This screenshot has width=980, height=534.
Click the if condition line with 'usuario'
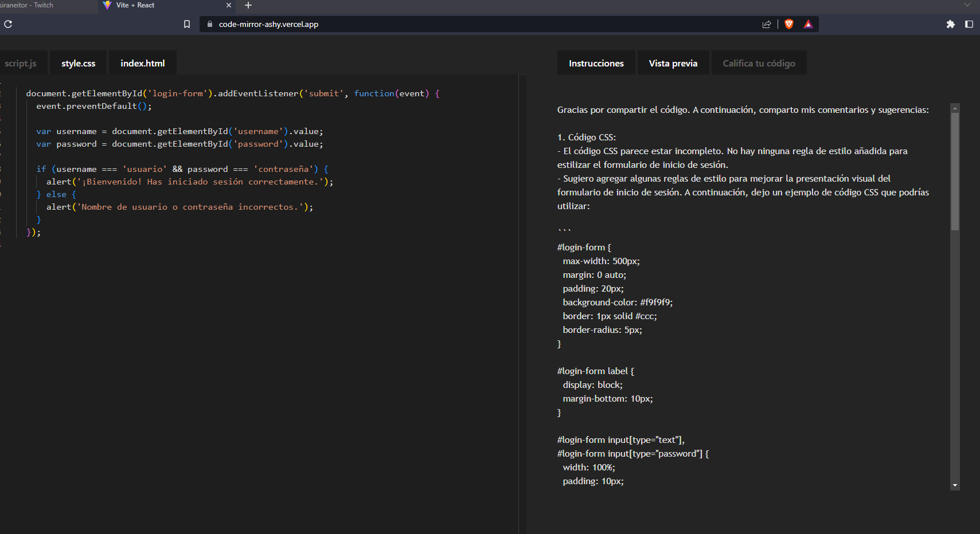click(182, 169)
